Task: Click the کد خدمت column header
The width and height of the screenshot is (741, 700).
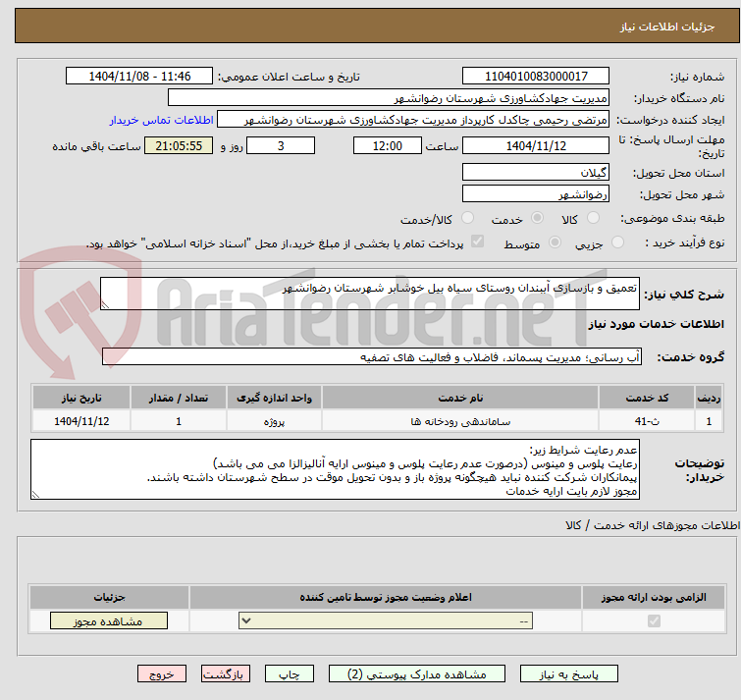Action: pyautogui.click(x=647, y=398)
